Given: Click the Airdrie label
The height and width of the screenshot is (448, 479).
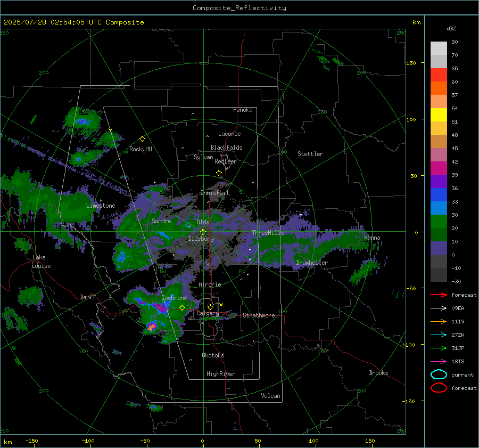Looking at the screenshot, I should [x=210, y=284].
